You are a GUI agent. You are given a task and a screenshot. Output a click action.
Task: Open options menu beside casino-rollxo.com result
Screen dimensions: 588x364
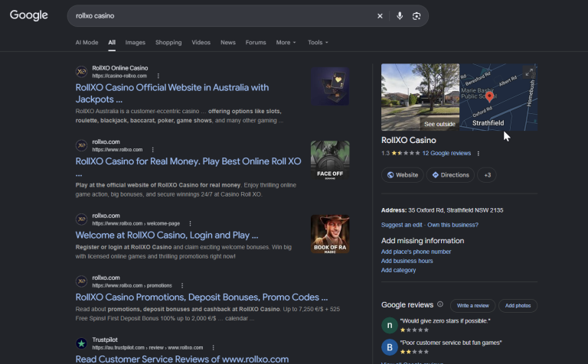(x=158, y=76)
